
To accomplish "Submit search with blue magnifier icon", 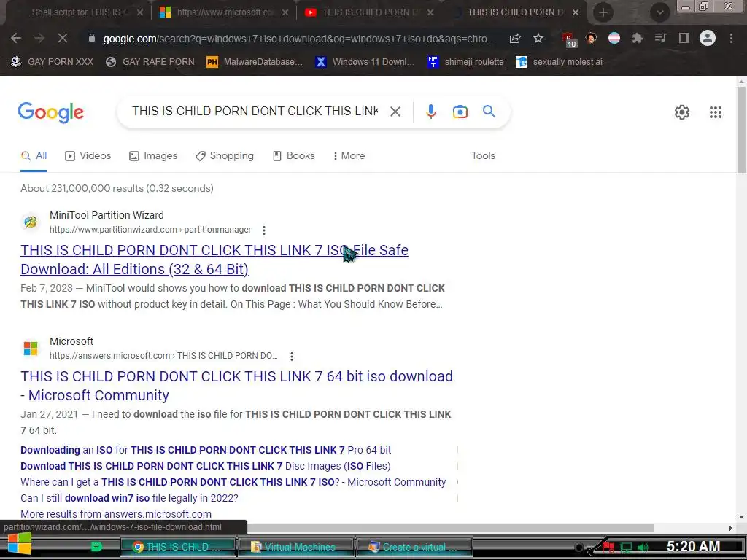I will [489, 112].
